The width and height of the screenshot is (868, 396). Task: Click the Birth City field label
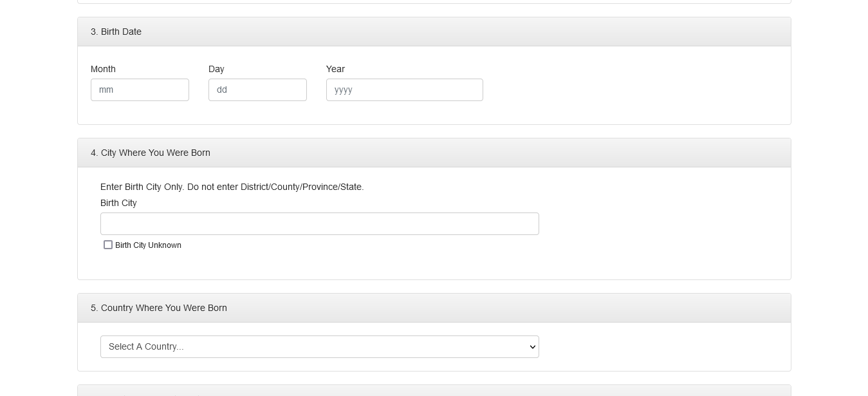[x=118, y=203]
